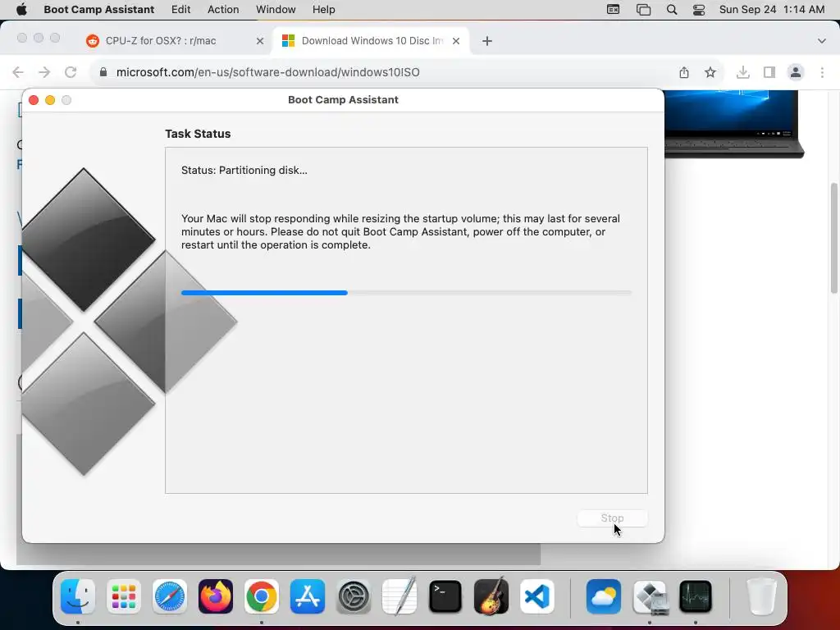Open Control Center

699,10
